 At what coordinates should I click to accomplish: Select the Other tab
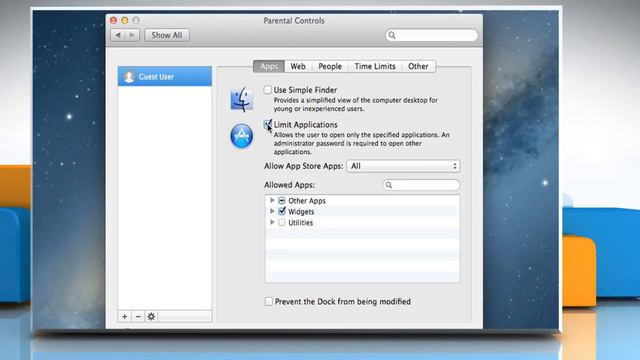tap(418, 66)
